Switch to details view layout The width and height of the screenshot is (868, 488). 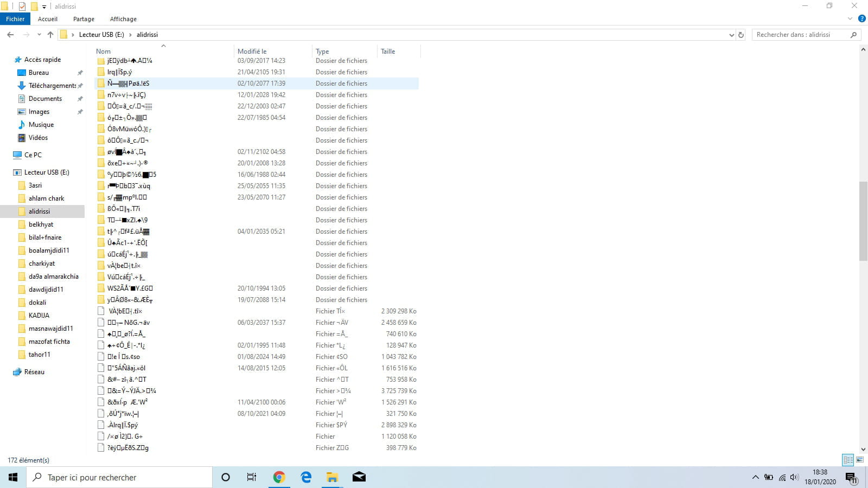pos(848,460)
